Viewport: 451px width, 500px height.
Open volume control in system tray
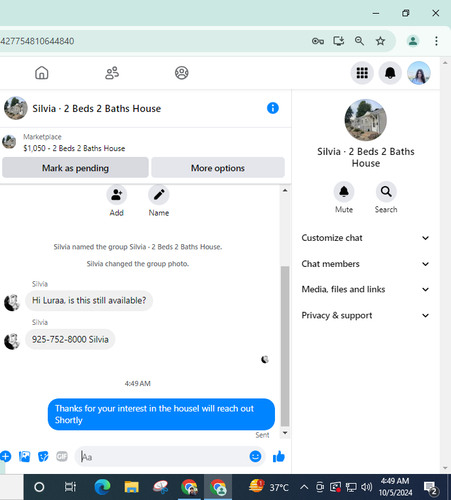point(366,487)
